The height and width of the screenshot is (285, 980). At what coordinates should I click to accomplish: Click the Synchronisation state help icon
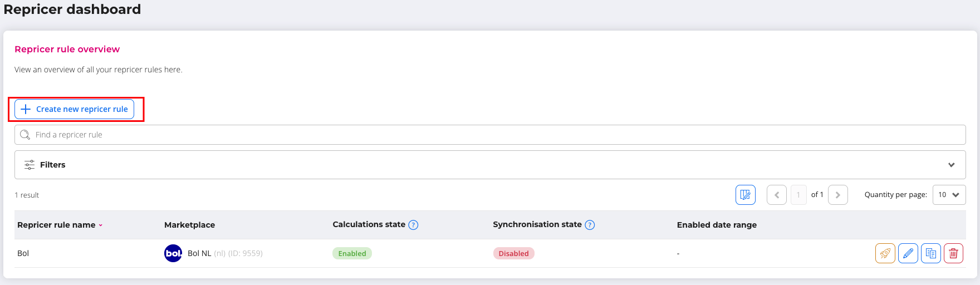coord(590,225)
